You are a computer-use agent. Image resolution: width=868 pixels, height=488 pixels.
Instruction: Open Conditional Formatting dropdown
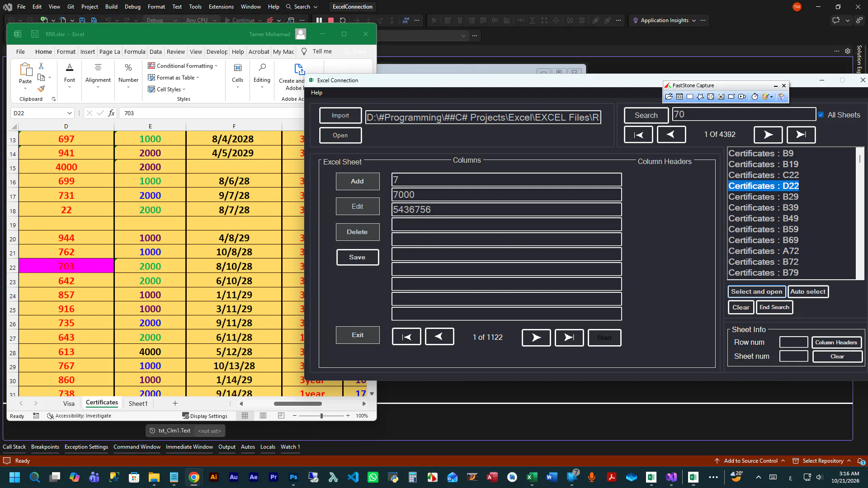(183, 66)
